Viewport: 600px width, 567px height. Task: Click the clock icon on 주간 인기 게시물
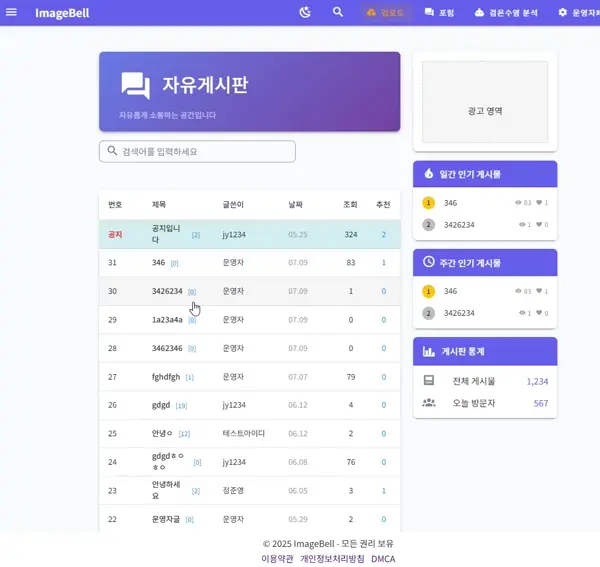pos(429,262)
